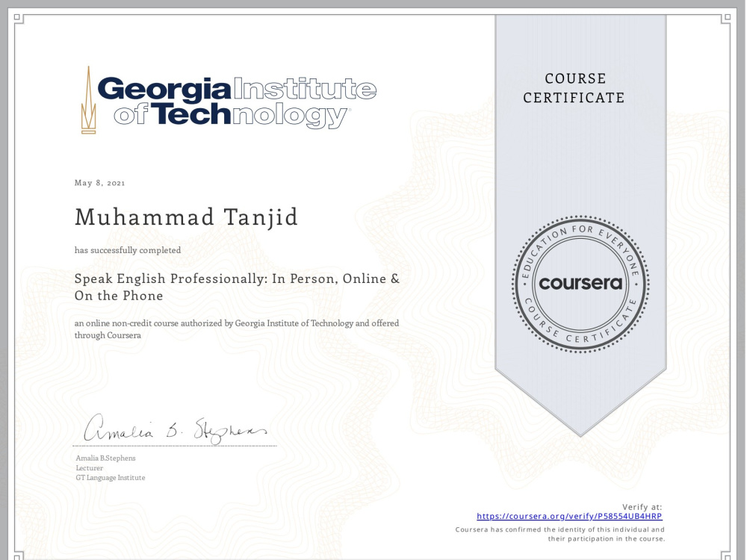This screenshot has width=747, height=560.
Task: Click the Coursera circular seal
Action: click(x=580, y=284)
